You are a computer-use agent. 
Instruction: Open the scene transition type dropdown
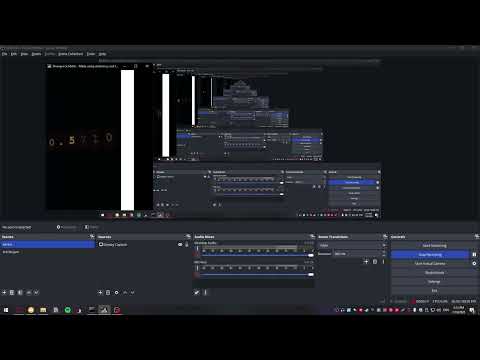pos(352,245)
